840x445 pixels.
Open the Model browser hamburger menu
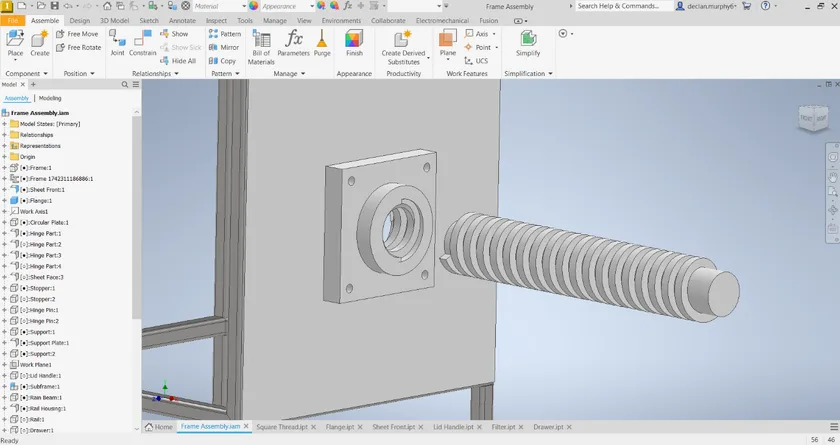click(136, 85)
